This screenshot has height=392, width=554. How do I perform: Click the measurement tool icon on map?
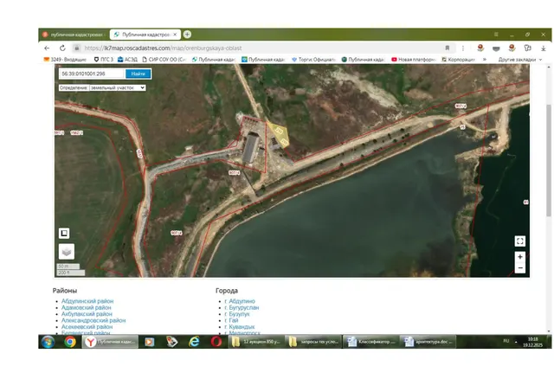click(64, 233)
